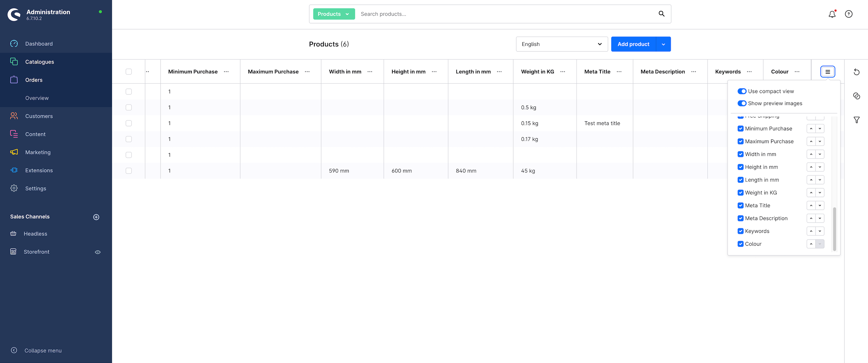Click Collapse menu at sidebar bottom

pos(36,351)
